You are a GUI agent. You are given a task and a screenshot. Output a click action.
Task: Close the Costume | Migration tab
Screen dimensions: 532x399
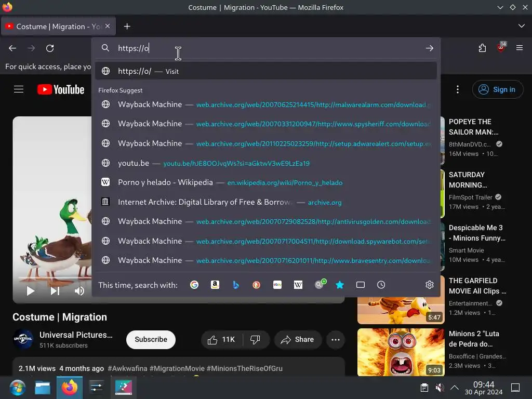tap(108, 26)
